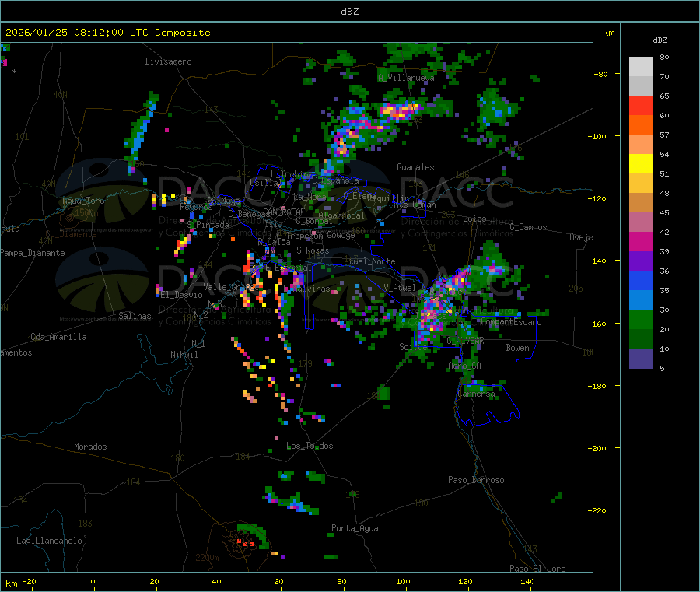Viewport: 700px width, 592px height.
Task: Click the 'El_Desvio' map label
Action: pos(181,295)
